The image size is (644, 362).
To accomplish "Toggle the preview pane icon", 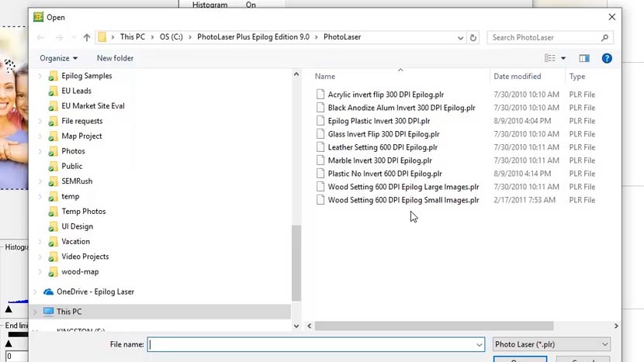I will (x=584, y=58).
